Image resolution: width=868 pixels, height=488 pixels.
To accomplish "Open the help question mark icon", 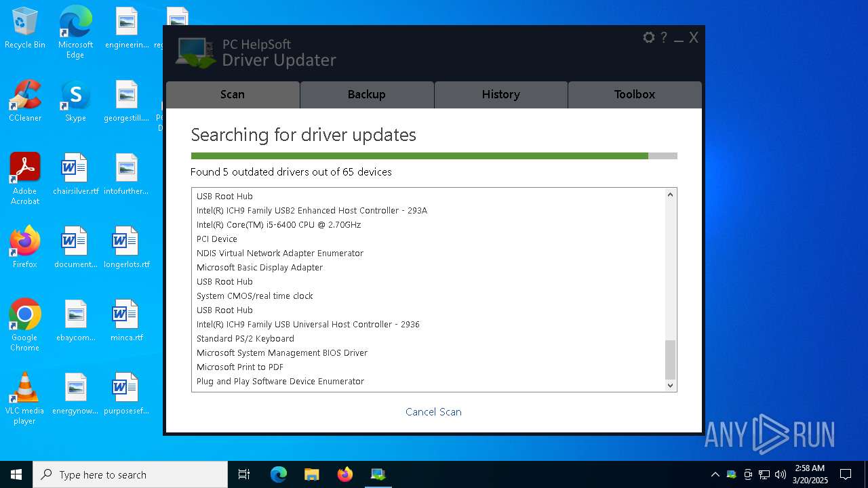I will pyautogui.click(x=664, y=38).
